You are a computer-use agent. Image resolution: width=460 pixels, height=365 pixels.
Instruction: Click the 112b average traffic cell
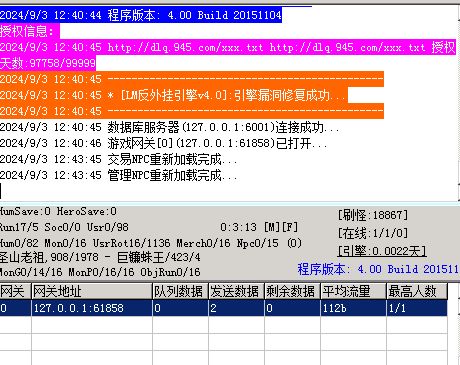pos(353,308)
